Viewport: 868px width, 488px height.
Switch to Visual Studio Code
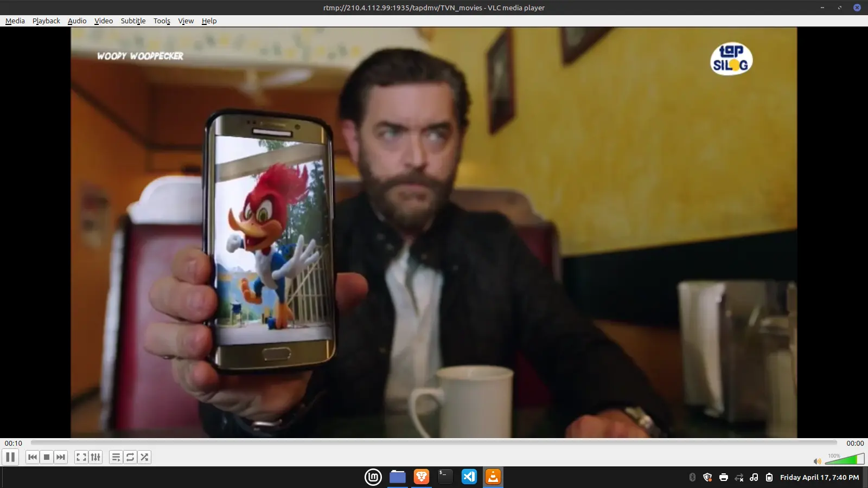tap(469, 477)
